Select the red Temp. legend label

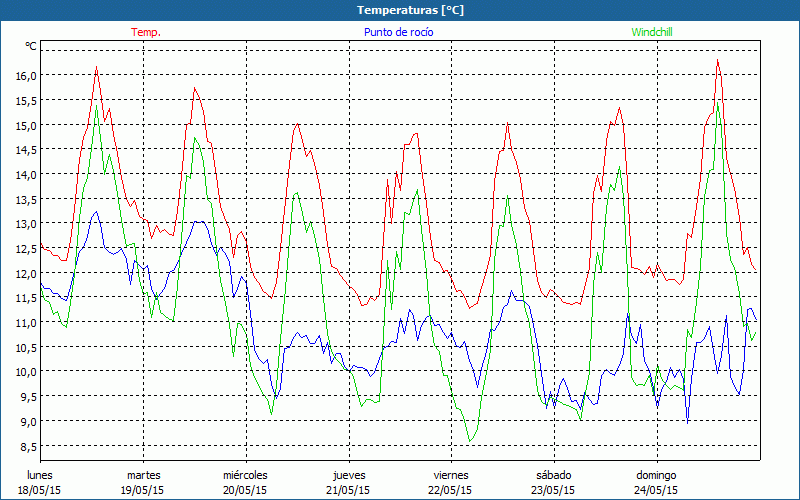point(145,32)
